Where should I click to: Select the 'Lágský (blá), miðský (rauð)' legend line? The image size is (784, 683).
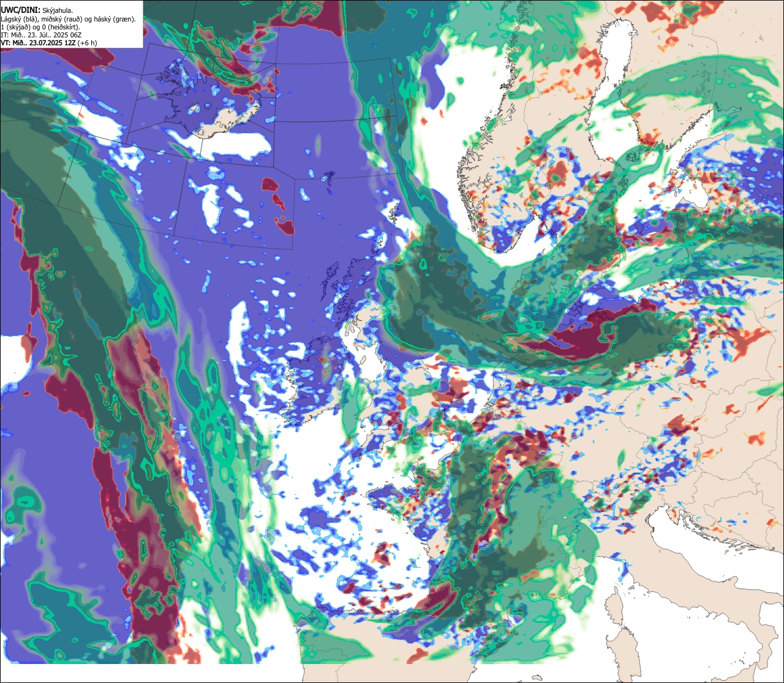pos(69,19)
